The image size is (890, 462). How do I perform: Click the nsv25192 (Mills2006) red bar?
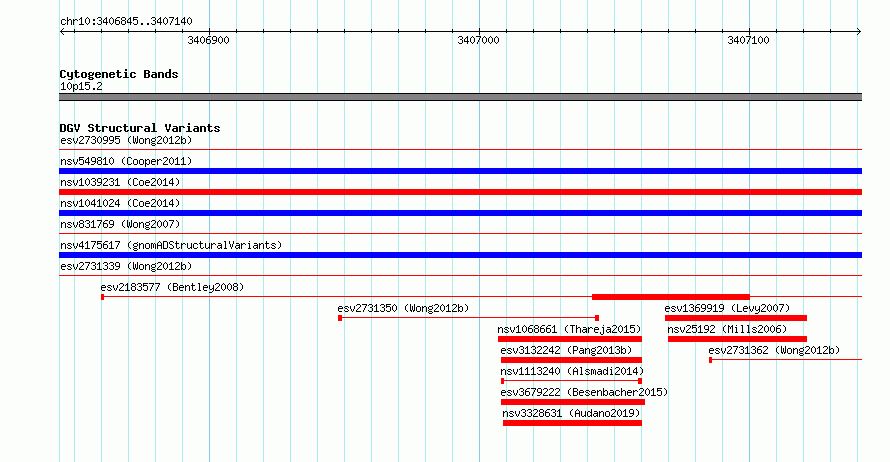(x=737, y=339)
